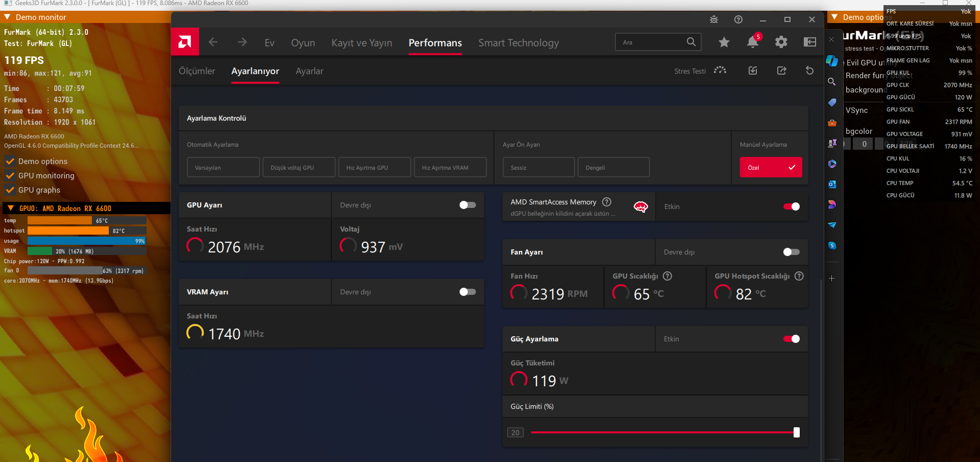Go back with the left arrow icon
Image resolution: width=980 pixels, height=462 pixels.
[x=213, y=42]
